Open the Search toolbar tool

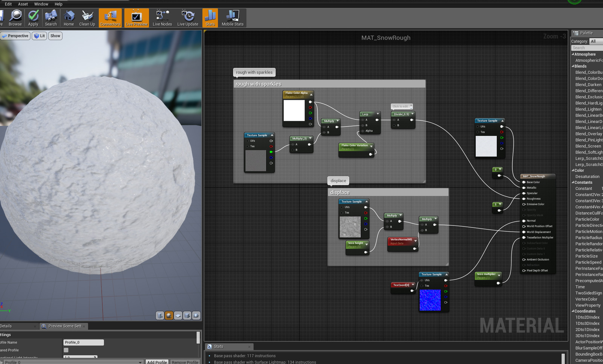point(51,18)
